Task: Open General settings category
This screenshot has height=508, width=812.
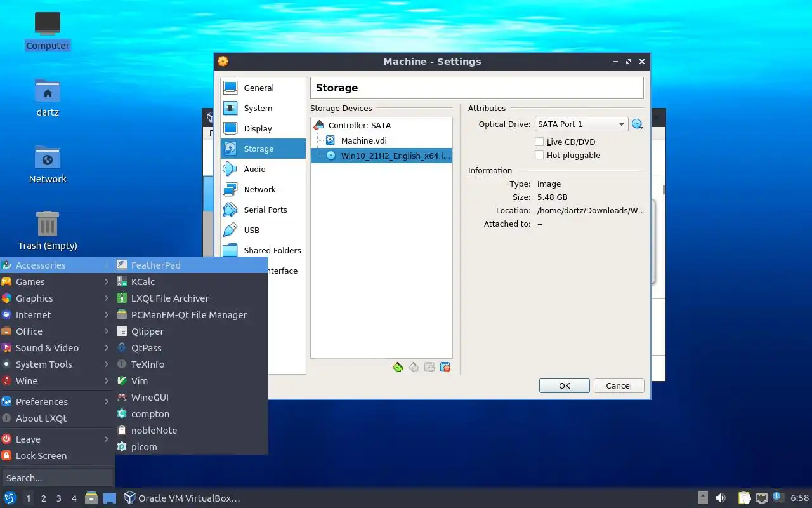Action: click(x=263, y=88)
